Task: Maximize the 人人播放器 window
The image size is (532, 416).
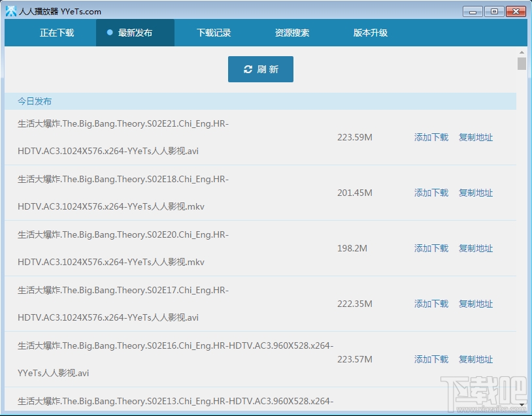Action: tap(494, 12)
